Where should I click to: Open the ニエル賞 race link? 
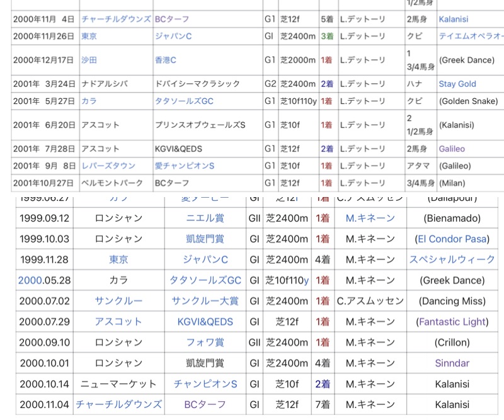point(205,219)
